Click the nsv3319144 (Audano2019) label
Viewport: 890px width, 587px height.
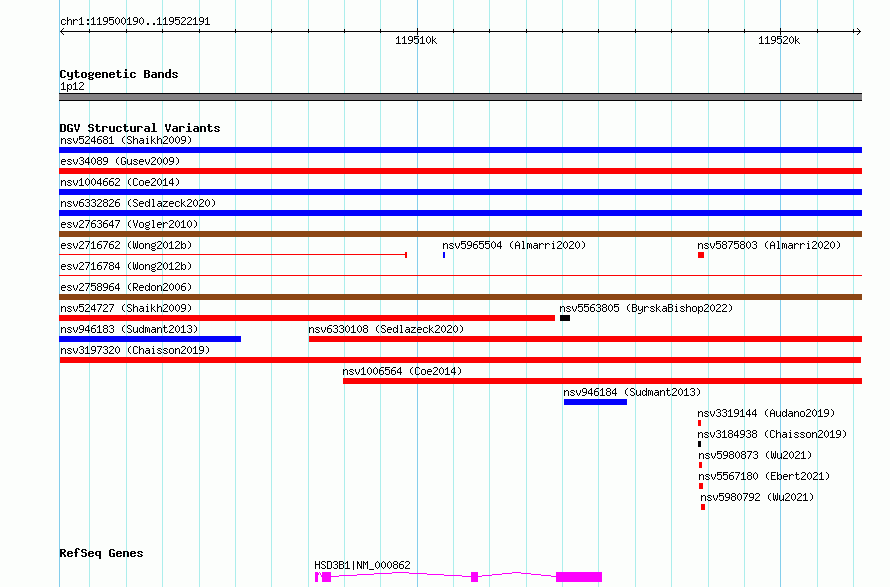pyautogui.click(x=766, y=413)
